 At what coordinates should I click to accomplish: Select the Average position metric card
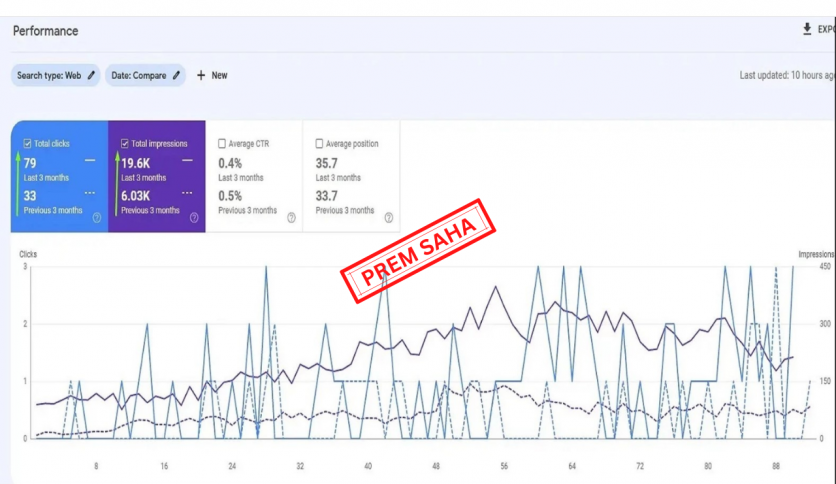click(351, 177)
